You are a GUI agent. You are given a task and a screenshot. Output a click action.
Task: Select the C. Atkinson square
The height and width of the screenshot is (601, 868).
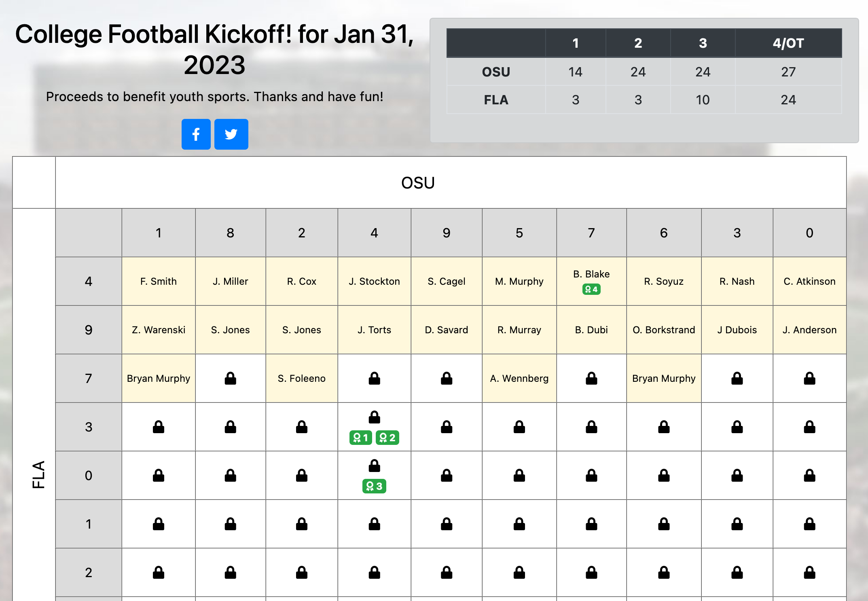tap(810, 281)
